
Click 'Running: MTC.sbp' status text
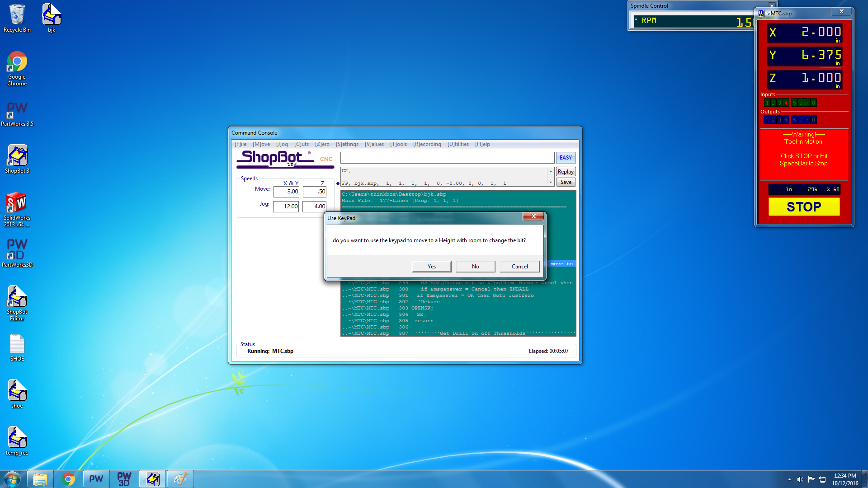click(270, 351)
